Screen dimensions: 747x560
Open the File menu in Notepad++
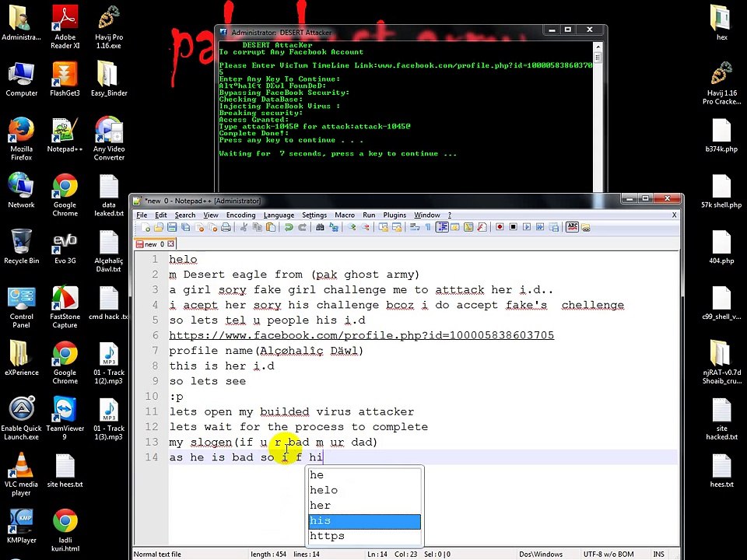coord(142,215)
